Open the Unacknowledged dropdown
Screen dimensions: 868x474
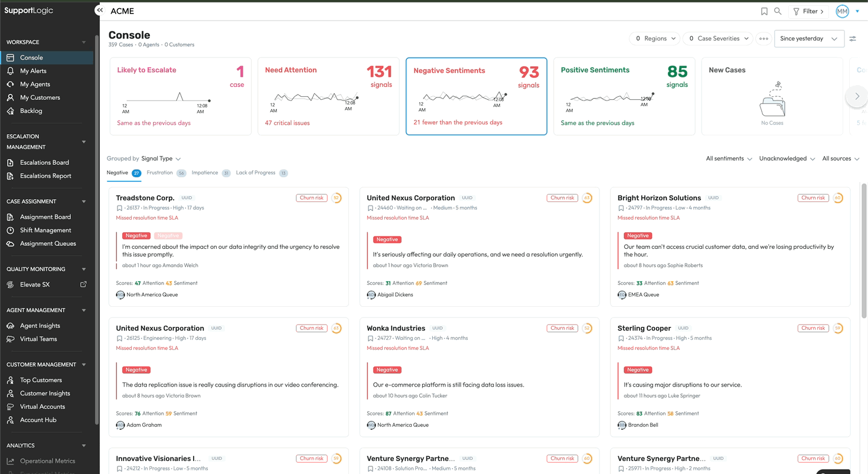787,158
